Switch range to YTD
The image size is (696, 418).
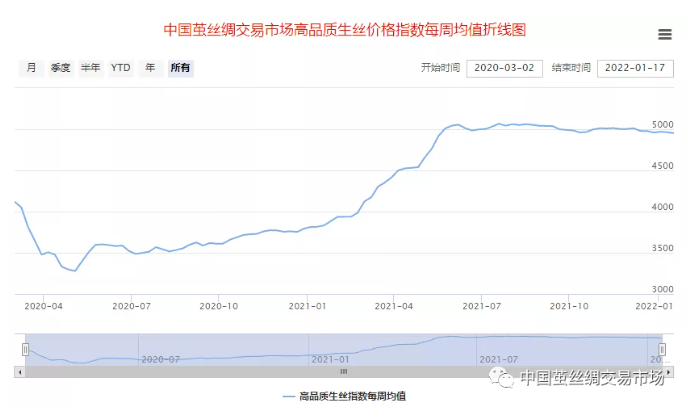[x=120, y=68]
